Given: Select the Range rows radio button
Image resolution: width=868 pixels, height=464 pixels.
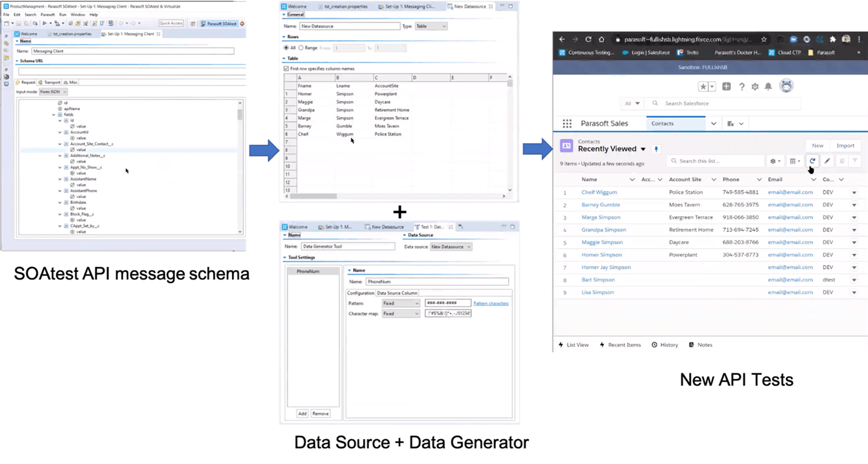Looking at the screenshot, I should click(300, 47).
